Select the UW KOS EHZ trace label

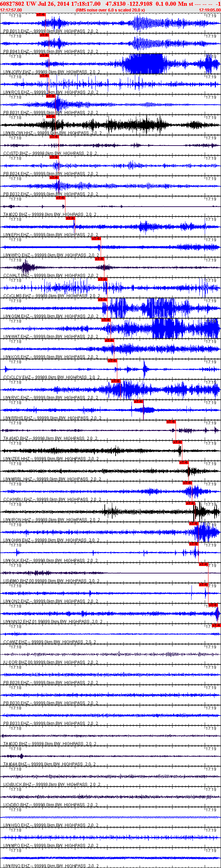51,357
